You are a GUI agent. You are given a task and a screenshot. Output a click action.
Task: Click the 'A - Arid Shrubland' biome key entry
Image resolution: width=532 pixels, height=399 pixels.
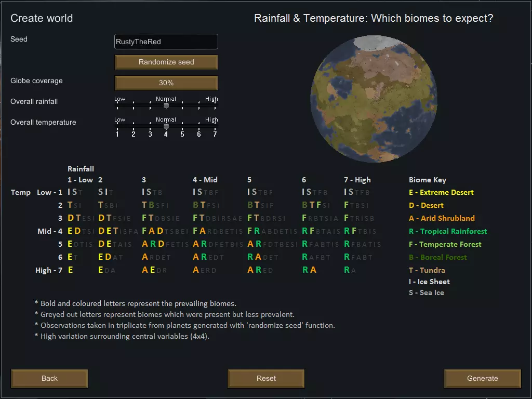pos(442,218)
